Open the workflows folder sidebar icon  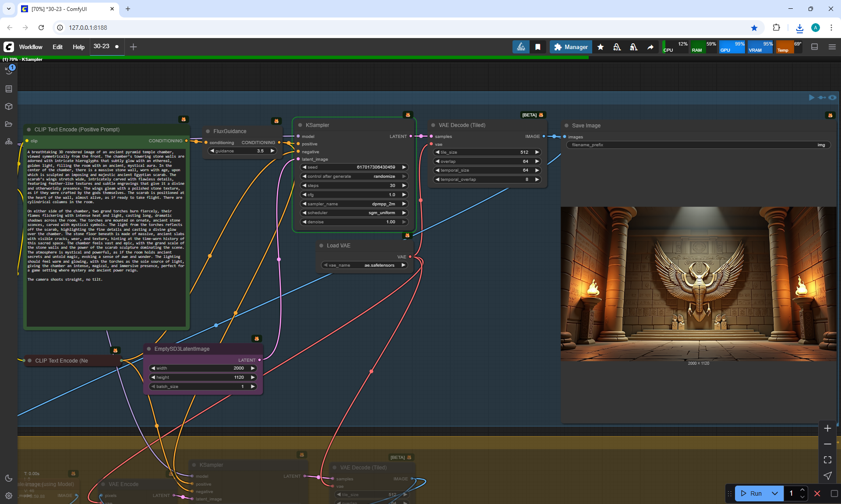9,124
